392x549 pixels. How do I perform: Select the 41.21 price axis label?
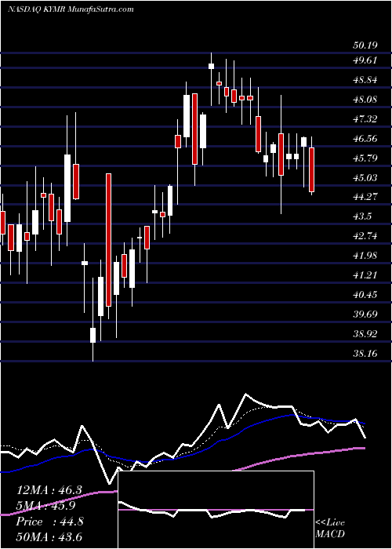pos(365,275)
